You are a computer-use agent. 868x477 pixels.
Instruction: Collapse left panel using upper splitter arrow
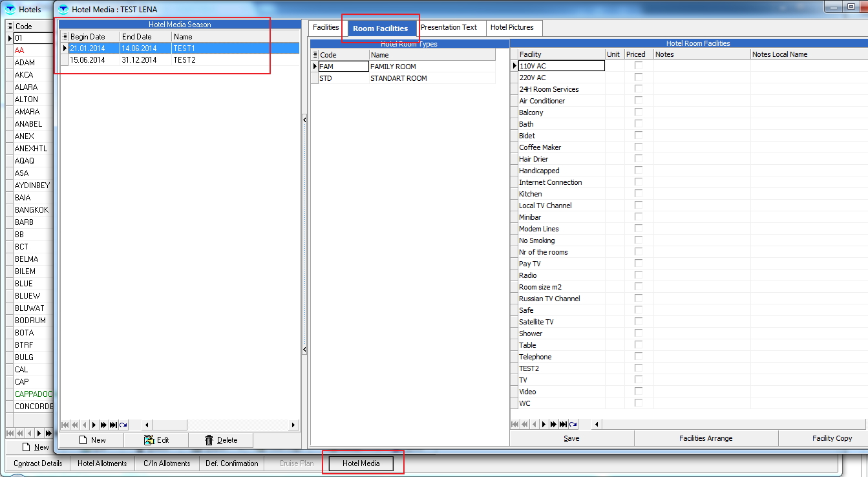click(x=304, y=120)
